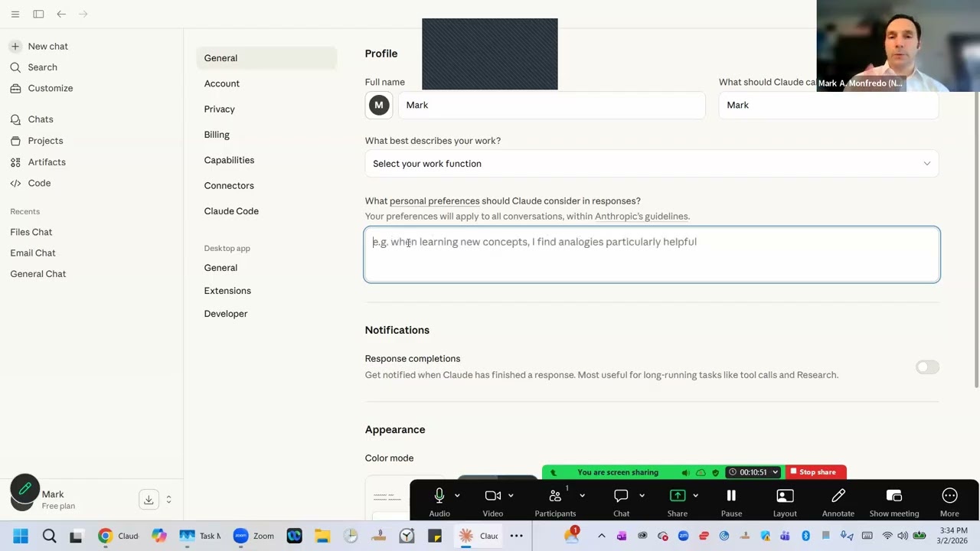Screen dimensions: 980x551
Task: Toggle the sidebar panel icon
Action: tap(38, 14)
